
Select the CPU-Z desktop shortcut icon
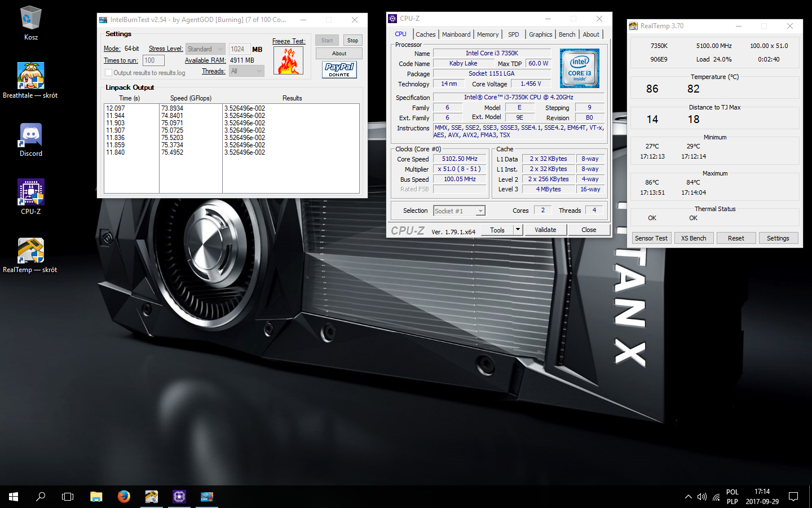point(30,197)
